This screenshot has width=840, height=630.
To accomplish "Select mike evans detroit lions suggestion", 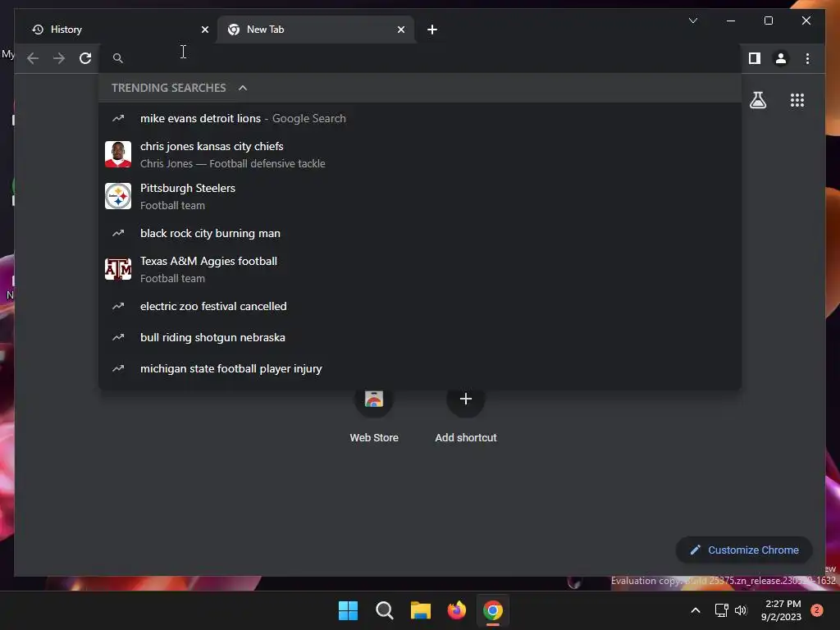I will [x=420, y=118].
